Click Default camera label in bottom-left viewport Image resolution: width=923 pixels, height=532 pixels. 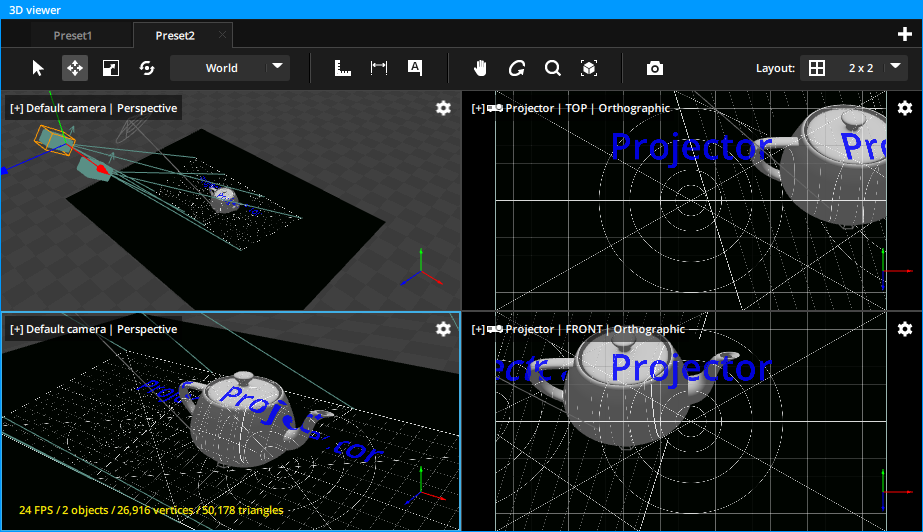(x=66, y=329)
